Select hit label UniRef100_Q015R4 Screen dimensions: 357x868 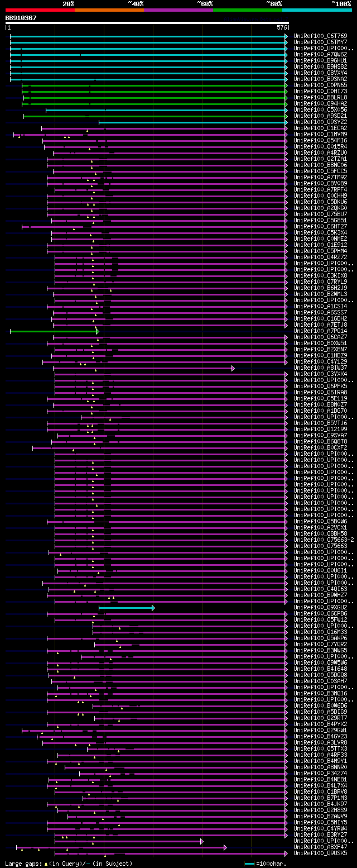(320, 146)
